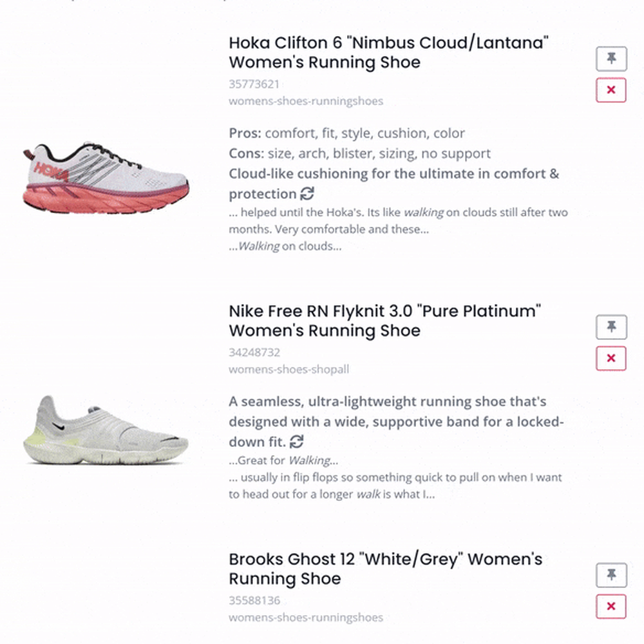Remove the Hoka Clifton 6 result
Image resolution: width=644 pixels, height=644 pixels.
pyautogui.click(x=611, y=90)
